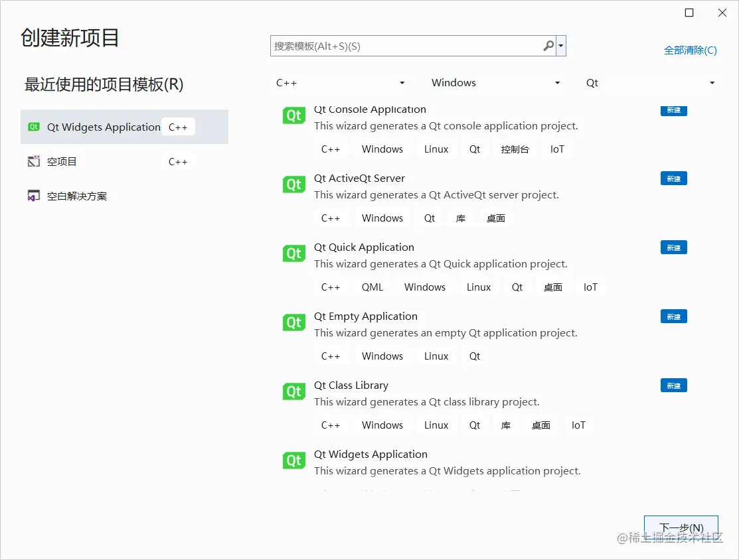Viewport: 739px width, 560px height.
Task: Select recent template 空项目
Action: click(x=124, y=161)
